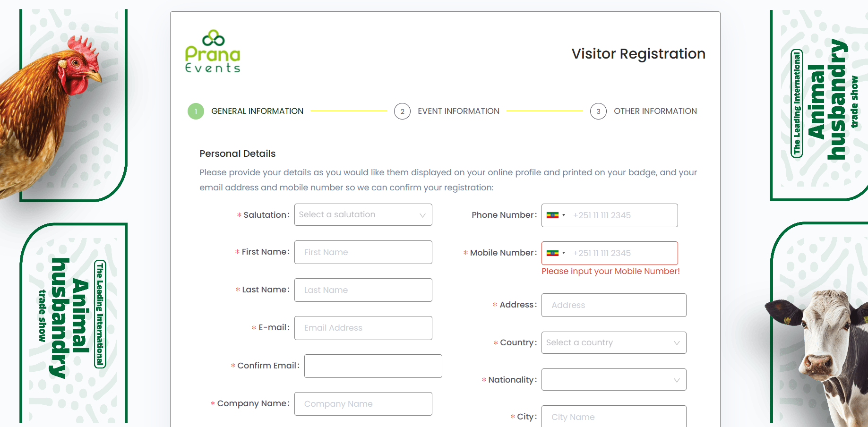Focus the Company Name input

pos(363,404)
